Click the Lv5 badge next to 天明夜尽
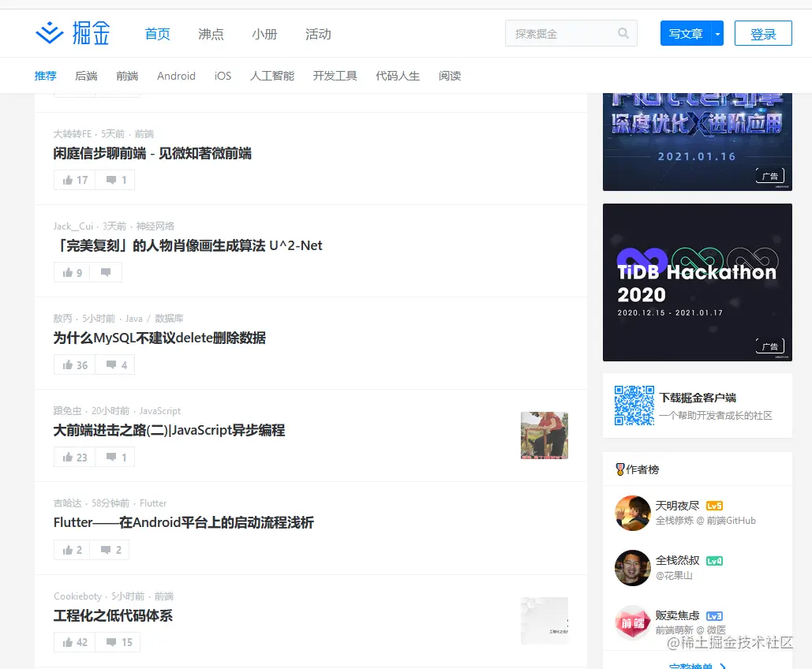Viewport: 812px width, 669px height. click(x=714, y=506)
